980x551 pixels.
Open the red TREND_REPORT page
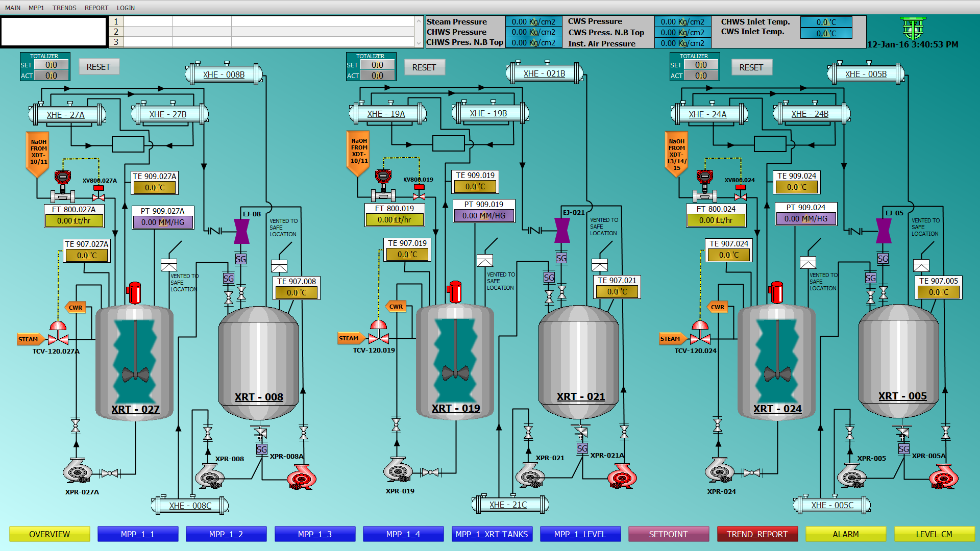(757, 534)
